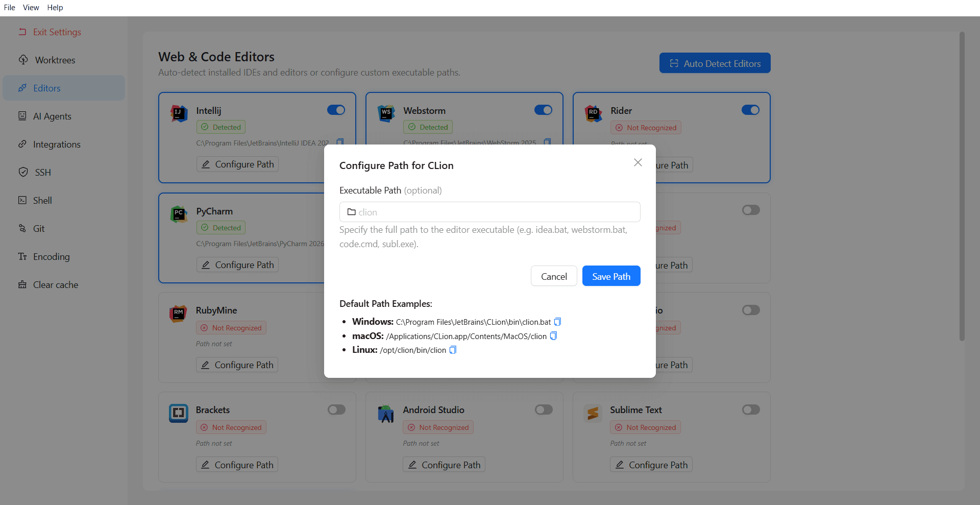This screenshot has height=505, width=980.
Task: Open the Integrations settings section
Action: 64,144
